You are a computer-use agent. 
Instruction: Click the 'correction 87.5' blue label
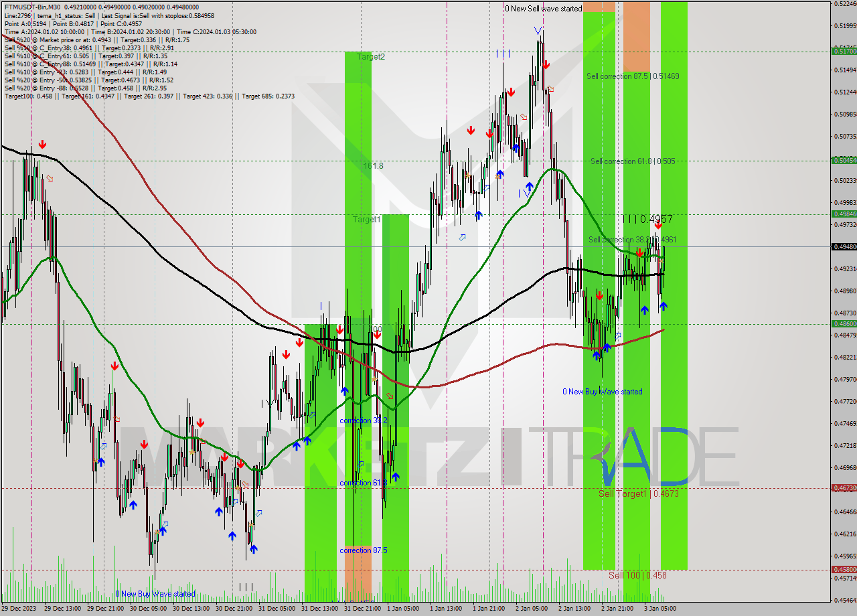364,550
